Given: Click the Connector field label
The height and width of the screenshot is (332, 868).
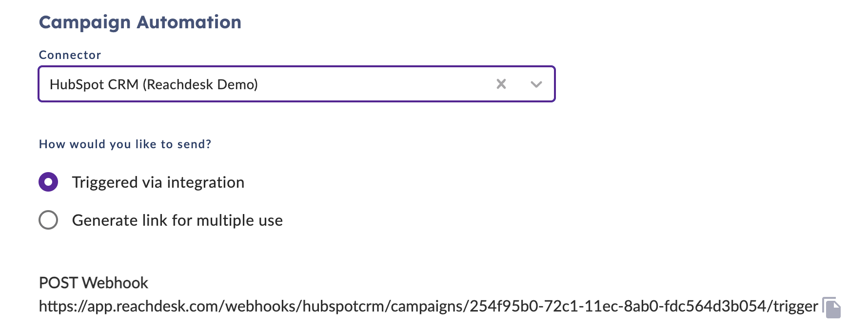Looking at the screenshot, I should 70,55.
